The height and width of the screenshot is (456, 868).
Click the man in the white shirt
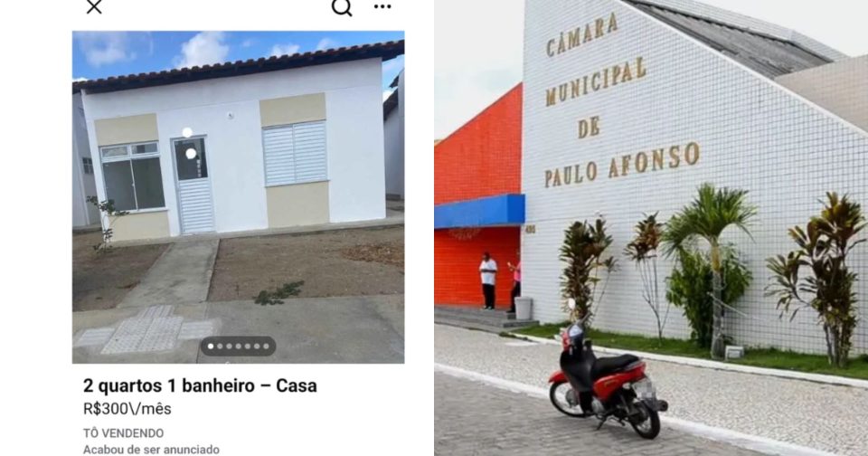pos(488,280)
